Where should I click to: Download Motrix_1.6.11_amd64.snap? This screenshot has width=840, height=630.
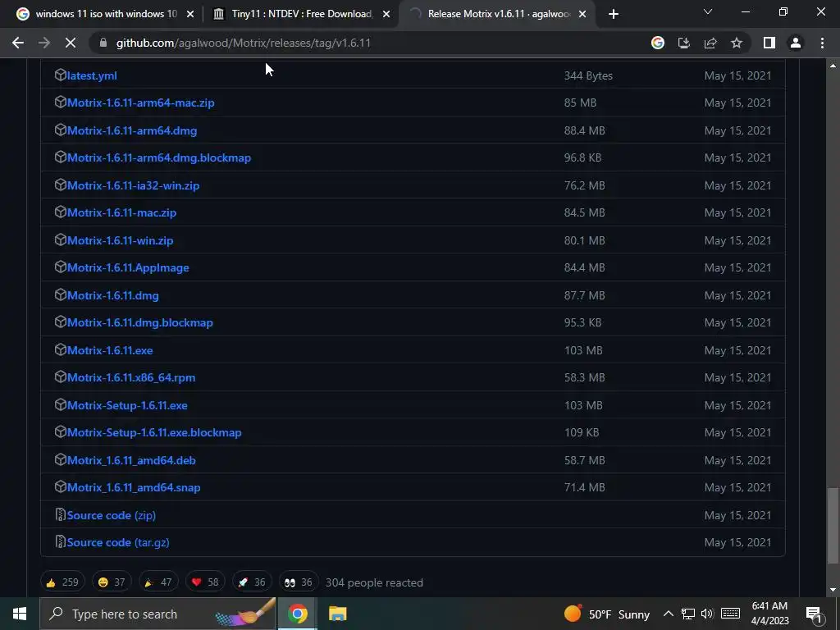pos(134,487)
